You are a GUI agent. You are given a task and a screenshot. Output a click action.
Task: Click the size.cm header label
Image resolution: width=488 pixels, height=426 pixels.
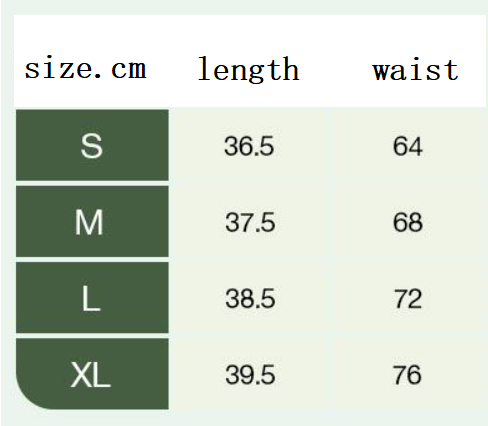tap(85, 68)
